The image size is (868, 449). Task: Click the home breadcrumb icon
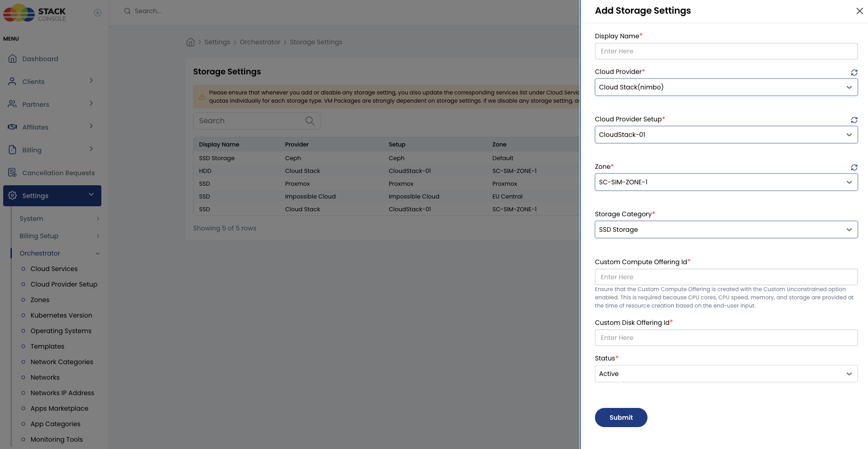click(190, 42)
